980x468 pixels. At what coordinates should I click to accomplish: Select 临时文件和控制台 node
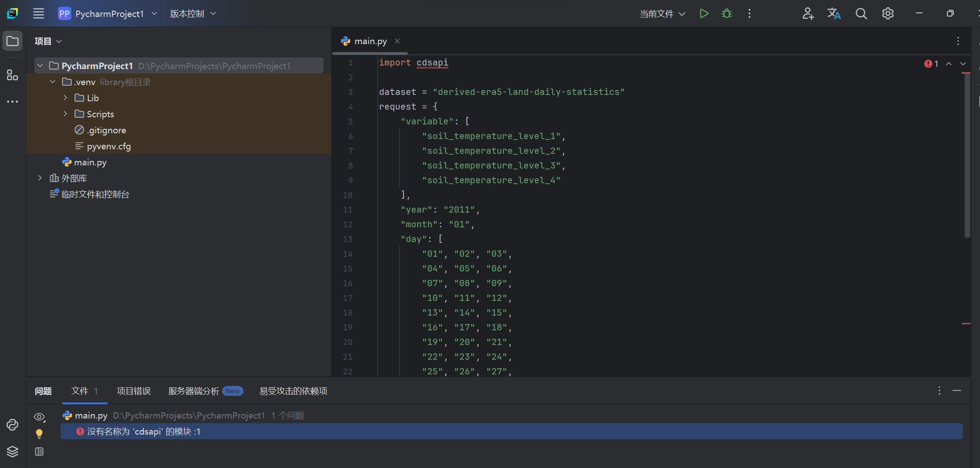tap(89, 194)
